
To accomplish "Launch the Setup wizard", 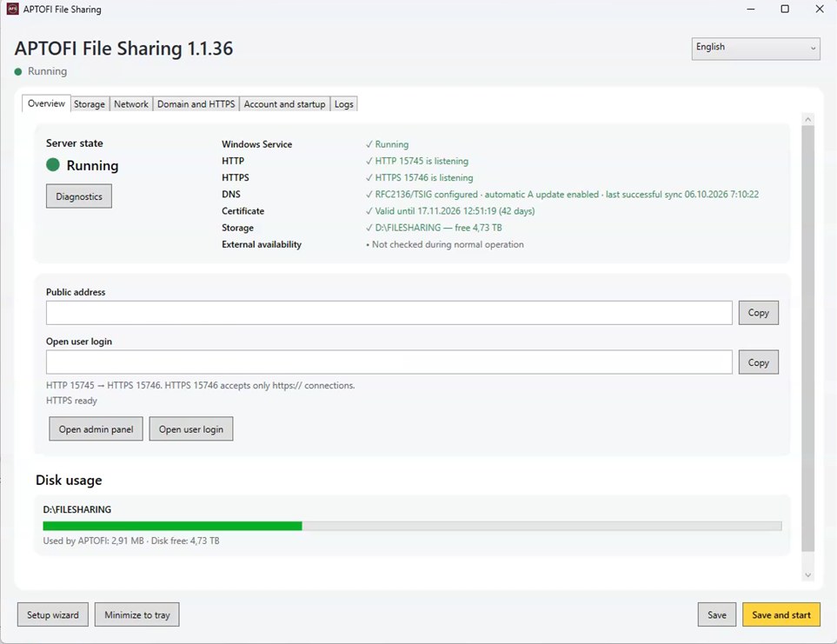I will click(53, 614).
